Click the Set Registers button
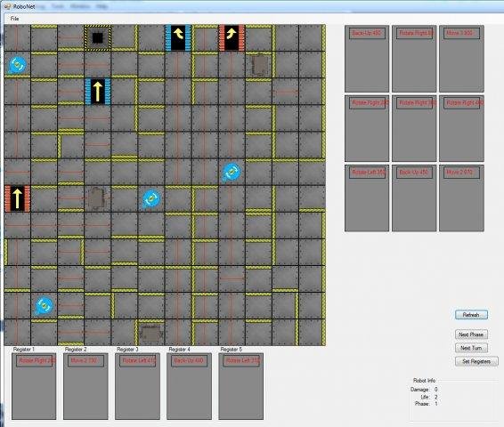This screenshot has width=504, height=427. [476, 361]
